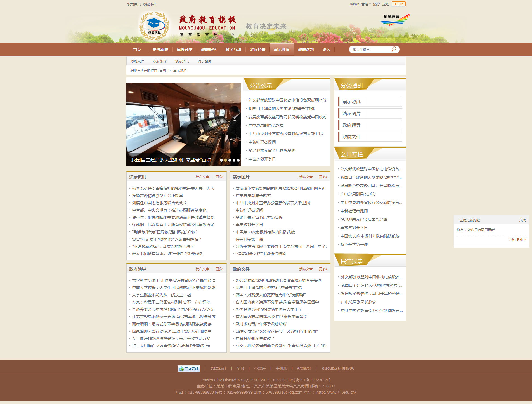532x404 pixels.
Task: Open the 在线咨询 online chat badge
Action: tap(189, 368)
